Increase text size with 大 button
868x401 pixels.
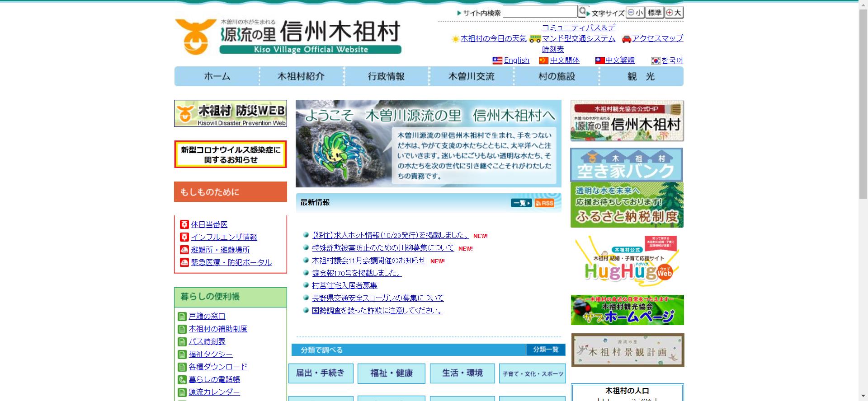click(x=674, y=13)
